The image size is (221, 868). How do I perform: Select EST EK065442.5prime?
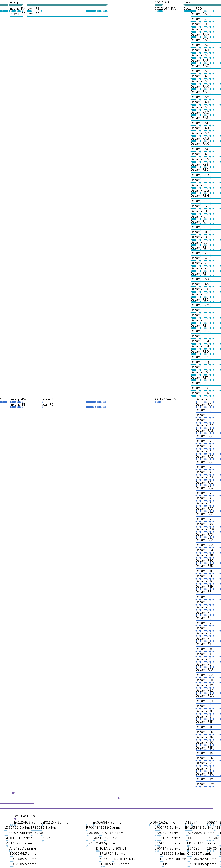115,864
